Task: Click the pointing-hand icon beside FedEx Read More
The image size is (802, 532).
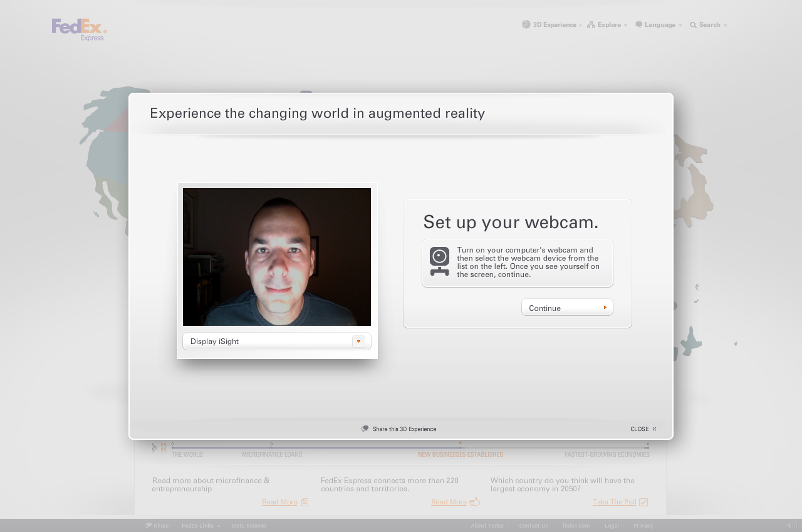Action: pos(475,501)
